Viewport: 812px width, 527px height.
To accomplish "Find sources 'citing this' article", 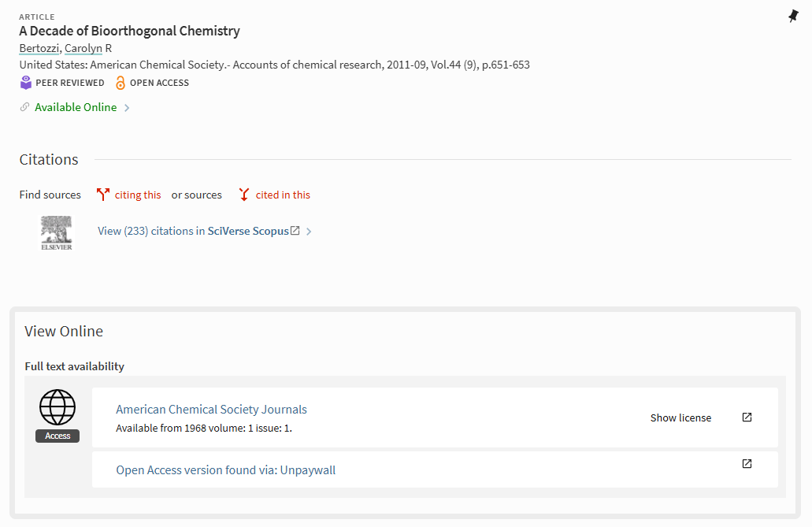I will 138,195.
